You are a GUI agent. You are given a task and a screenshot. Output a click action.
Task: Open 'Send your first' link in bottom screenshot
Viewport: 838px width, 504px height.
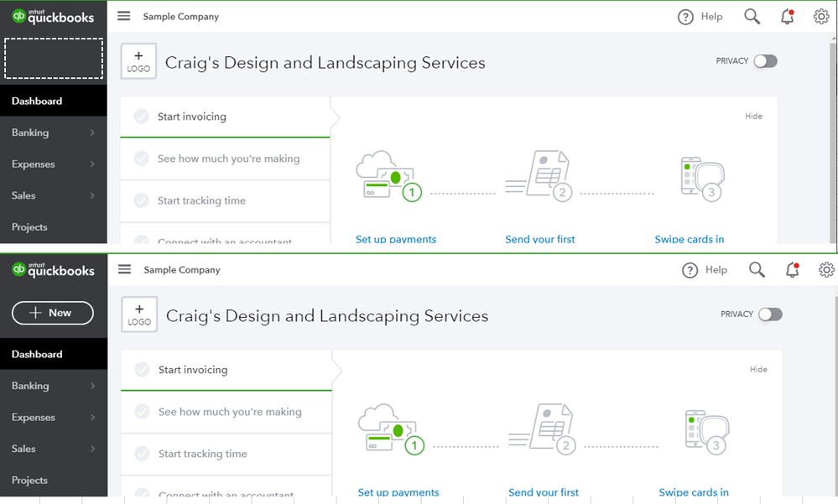point(544,492)
